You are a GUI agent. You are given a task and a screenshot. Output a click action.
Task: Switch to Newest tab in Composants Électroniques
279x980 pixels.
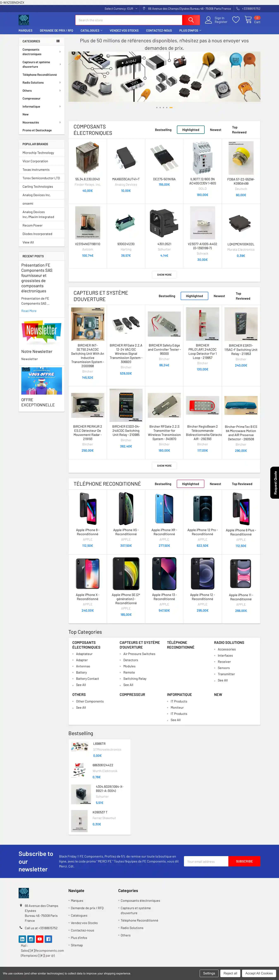215,130
